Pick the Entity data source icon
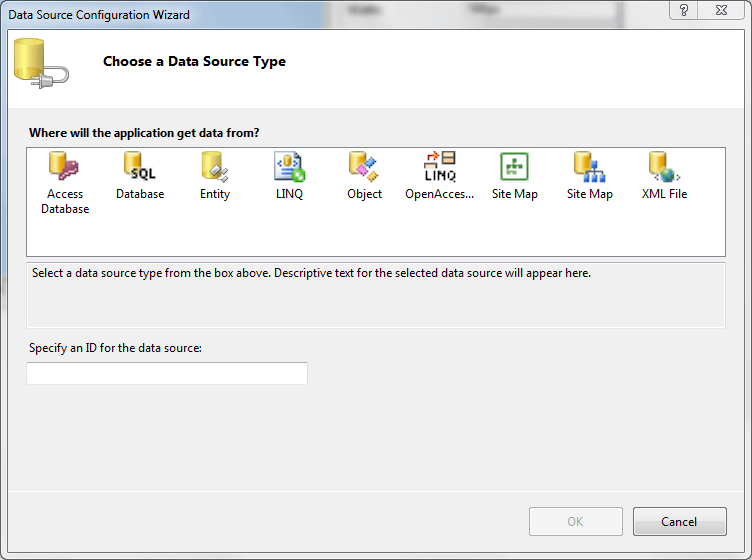 pos(215,166)
